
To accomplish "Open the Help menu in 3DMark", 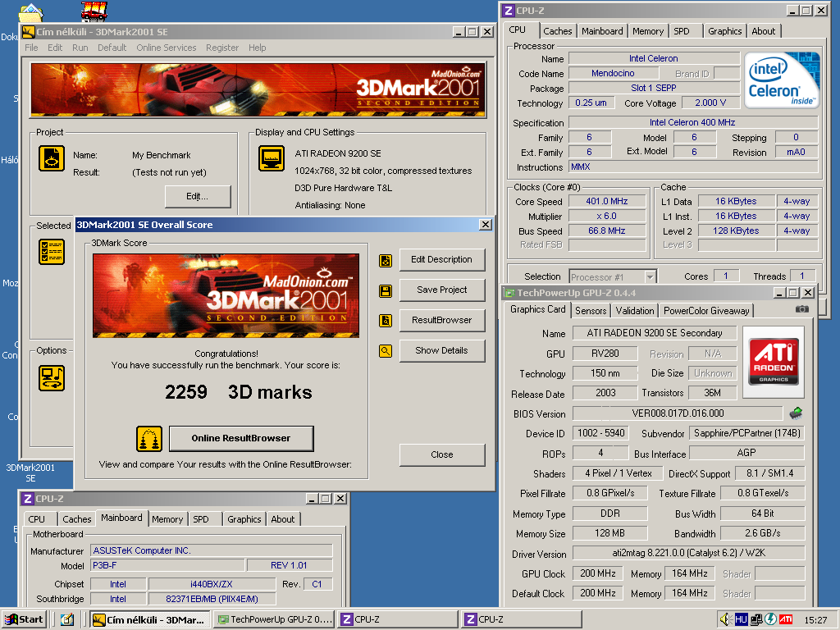I will [x=257, y=48].
